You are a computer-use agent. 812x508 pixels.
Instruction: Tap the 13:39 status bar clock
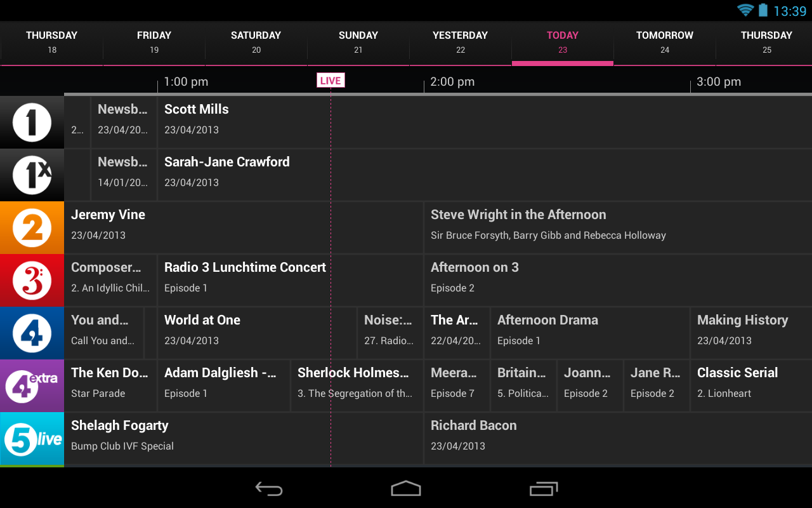790,11
